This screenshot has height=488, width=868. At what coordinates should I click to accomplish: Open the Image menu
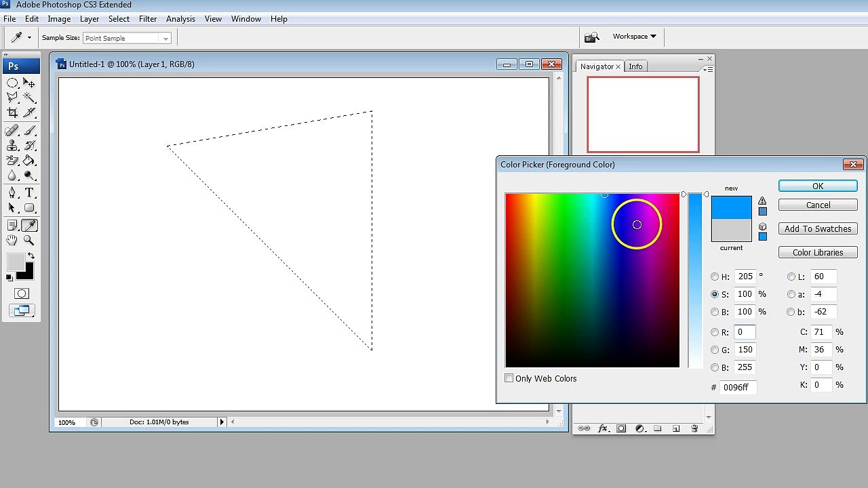coord(59,19)
